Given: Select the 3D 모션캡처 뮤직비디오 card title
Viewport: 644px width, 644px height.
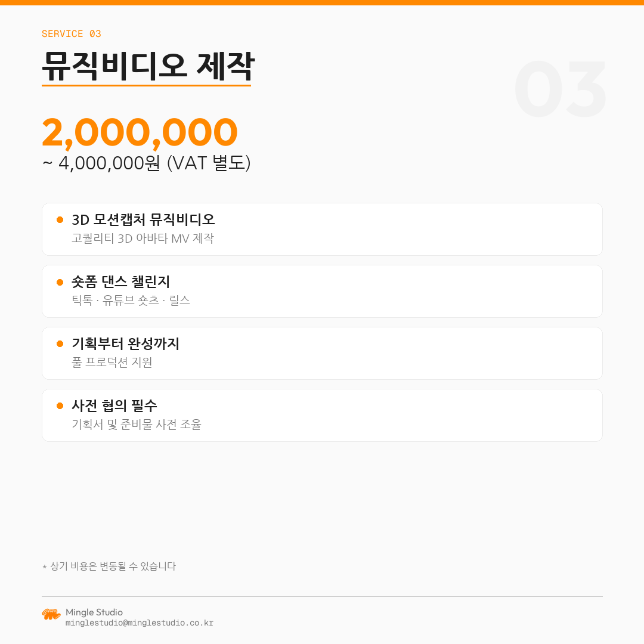Looking at the screenshot, I should tap(143, 219).
